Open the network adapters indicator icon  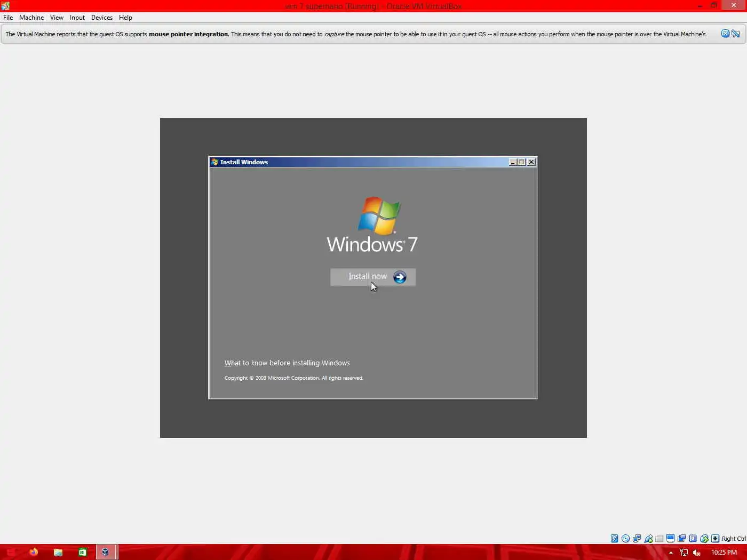coord(637,539)
